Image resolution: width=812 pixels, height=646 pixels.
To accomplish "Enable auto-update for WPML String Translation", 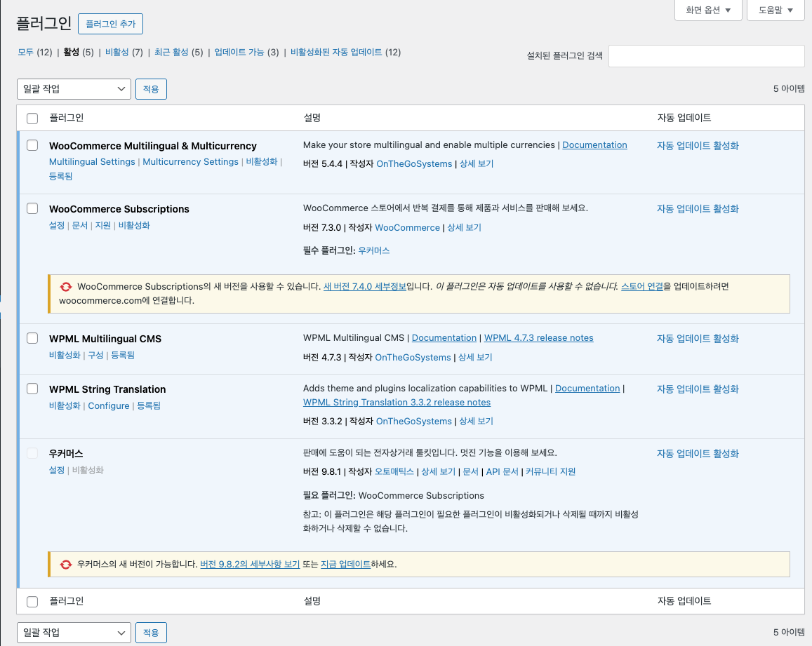I will click(x=698, y=389).
